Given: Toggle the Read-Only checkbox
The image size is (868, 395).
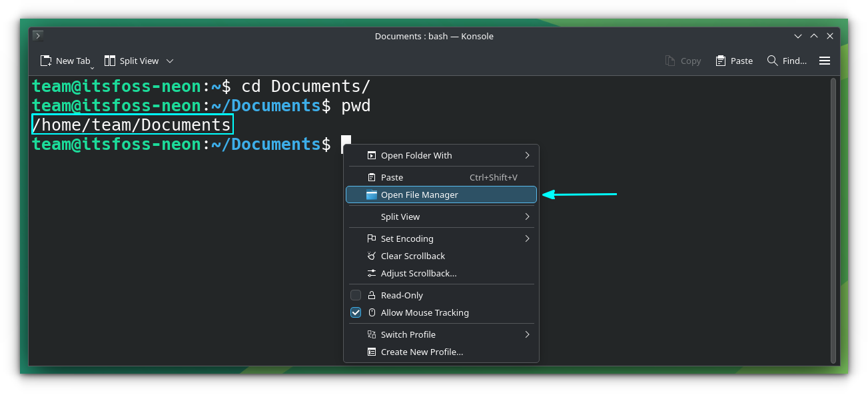Looking at the screenshot, I should tap(356, 295).
